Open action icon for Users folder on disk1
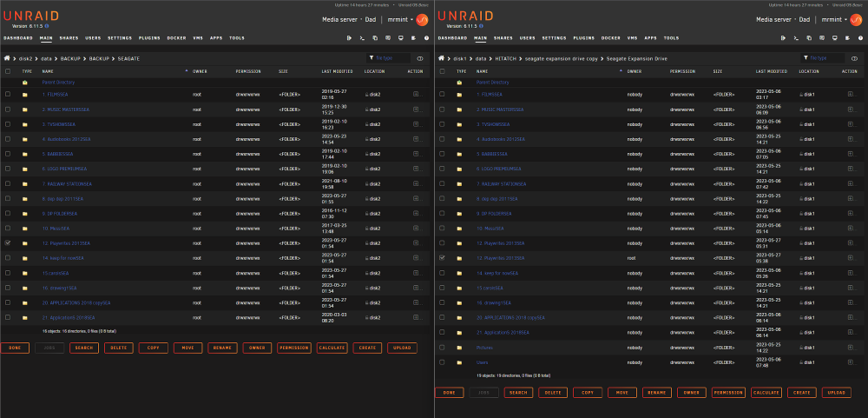 tap(850, 362)
